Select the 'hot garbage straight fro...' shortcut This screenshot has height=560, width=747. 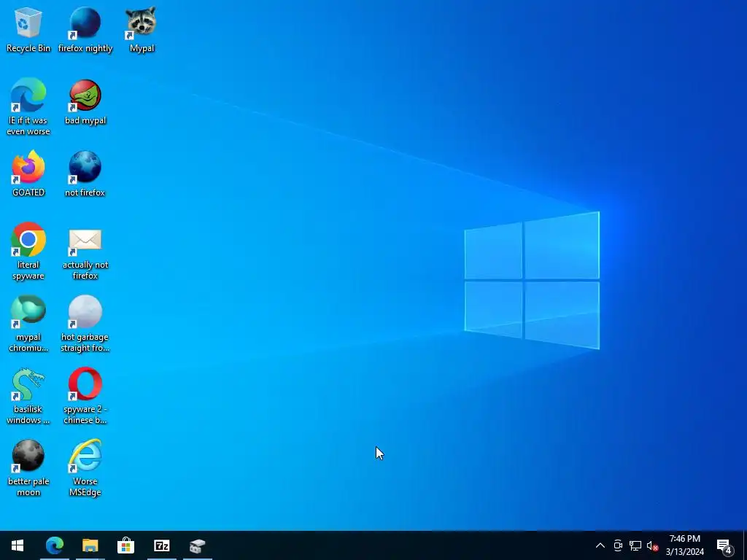coord(85,323)
